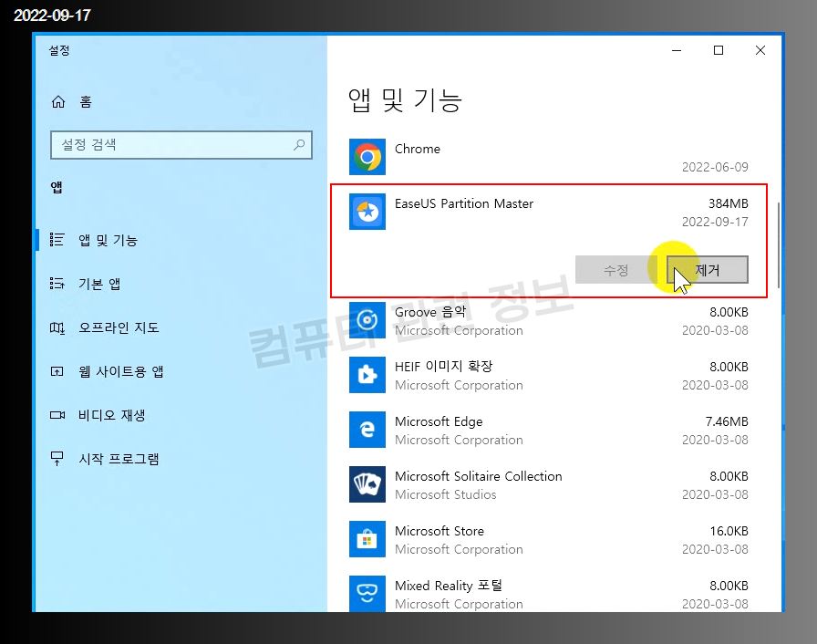Click Microsoft Studios publisher text

tap(446, 494)
